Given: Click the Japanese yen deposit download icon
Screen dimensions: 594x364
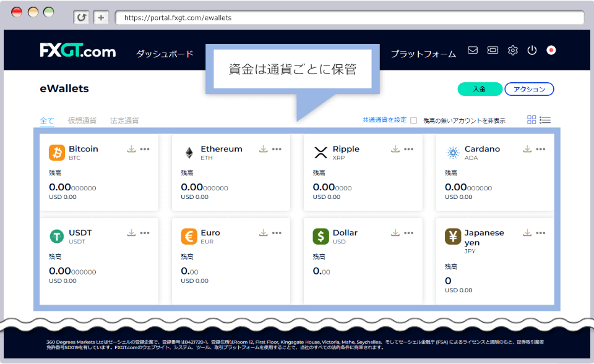Looking at the screenshot, I should [x=527, y=233].
